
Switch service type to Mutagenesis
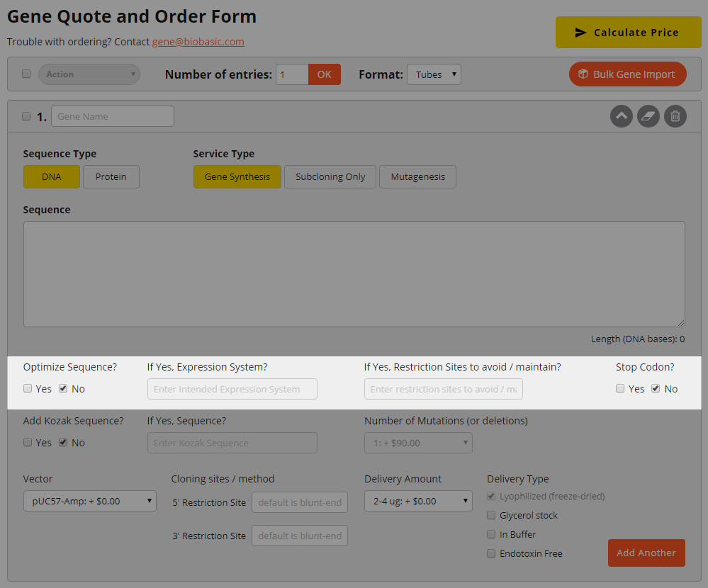417,177
